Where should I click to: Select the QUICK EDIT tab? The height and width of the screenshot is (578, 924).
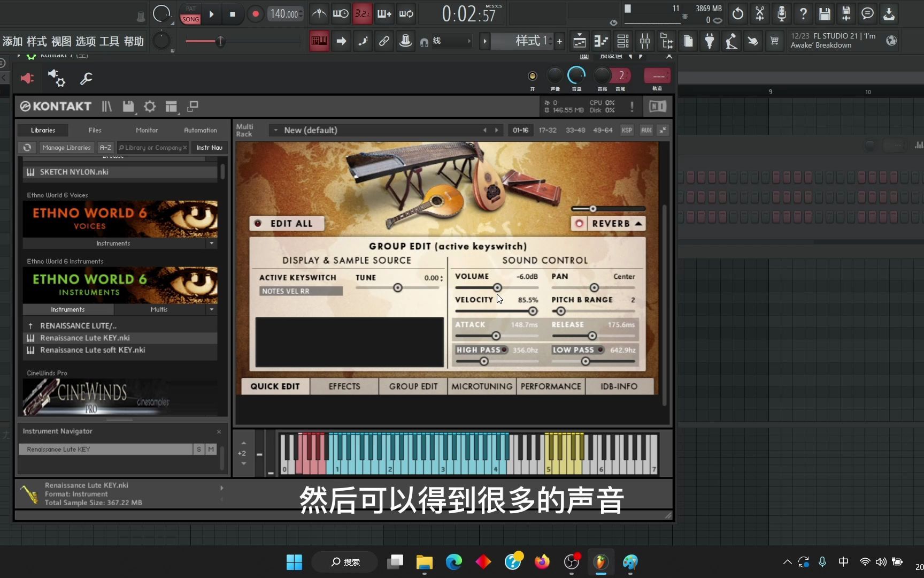click(x=275, y=386)
